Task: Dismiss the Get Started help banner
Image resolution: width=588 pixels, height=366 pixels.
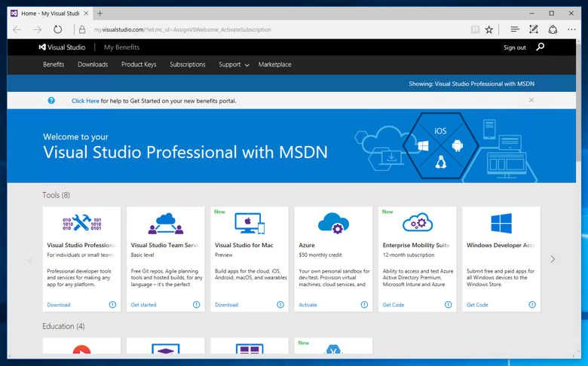Action: 531,100
